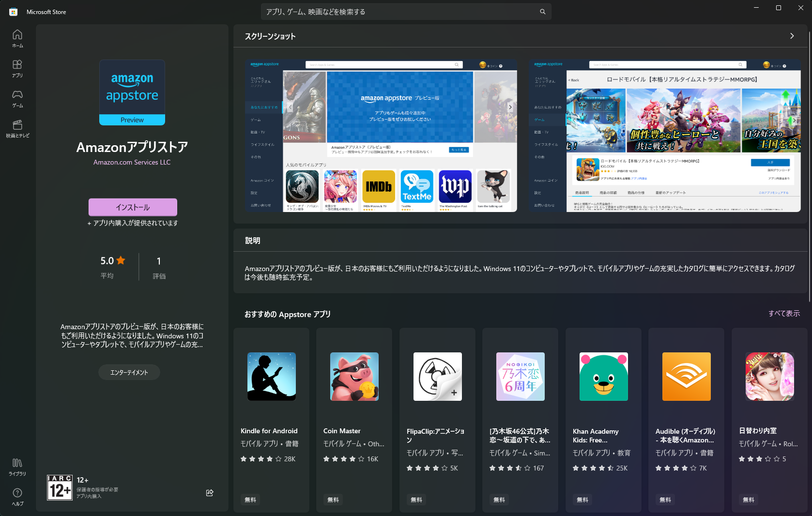Viewport: 812px width, 516px height.
Task: Click the Microsoft Store logo
Action: [x=13, y=11]
